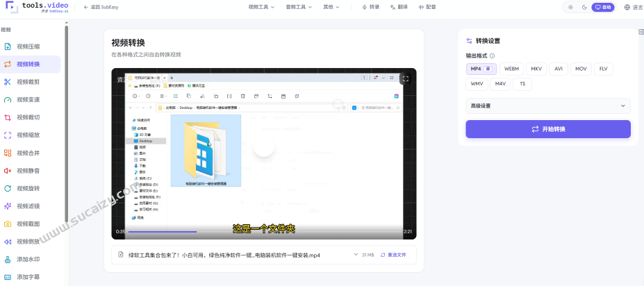Open the 视频截图 screenshot tool

click(28, 224)
